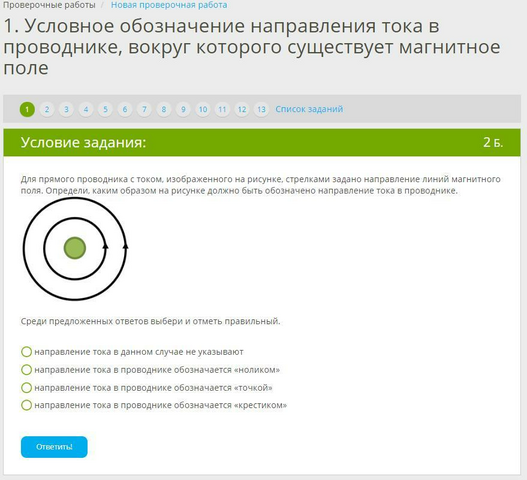Viewport: 527px width, 480px height.
Task: Jump to question 10 circle
Action: [203, 109]
